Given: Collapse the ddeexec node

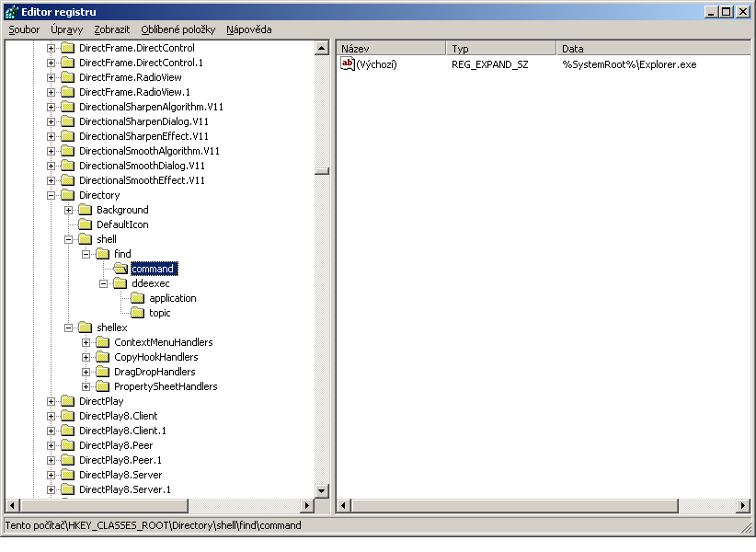Looking at the screenshot, I should 103,283.
